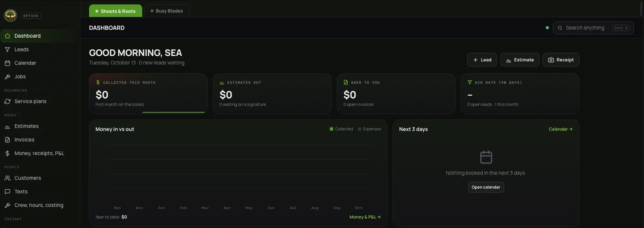Click the Receipt button
Screen dimensions: 644x228
click(561, 60)
